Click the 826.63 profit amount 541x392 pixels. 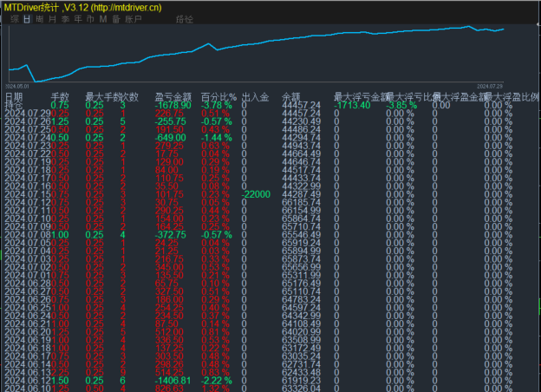[169, 389]
